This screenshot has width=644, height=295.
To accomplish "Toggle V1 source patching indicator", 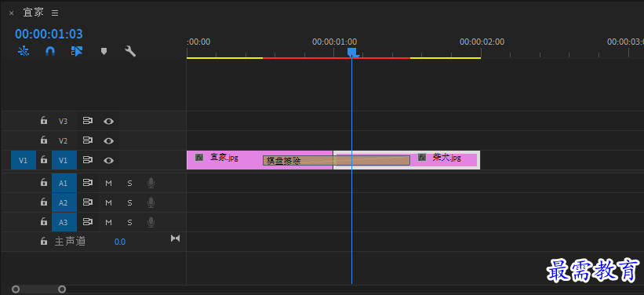I will click(x=23, y=160).
